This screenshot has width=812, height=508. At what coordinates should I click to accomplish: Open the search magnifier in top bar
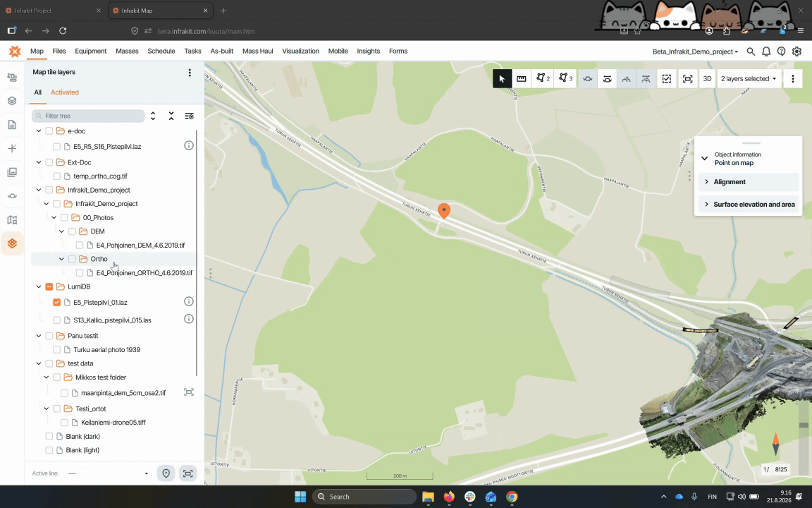coord(751,52)
